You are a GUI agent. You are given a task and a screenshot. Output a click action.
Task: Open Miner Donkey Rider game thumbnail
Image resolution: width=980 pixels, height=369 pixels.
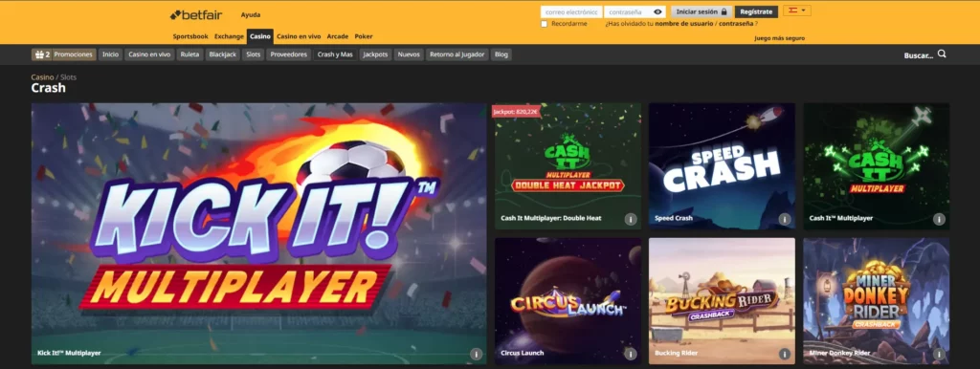click(877, 301)
